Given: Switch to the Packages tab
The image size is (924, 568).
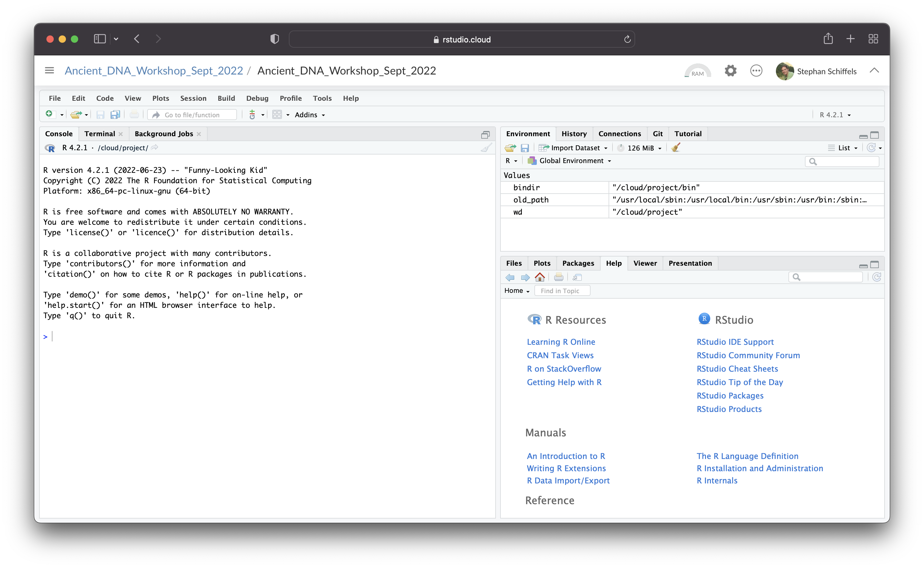Looking at the screenshot, I should [578, 263].
